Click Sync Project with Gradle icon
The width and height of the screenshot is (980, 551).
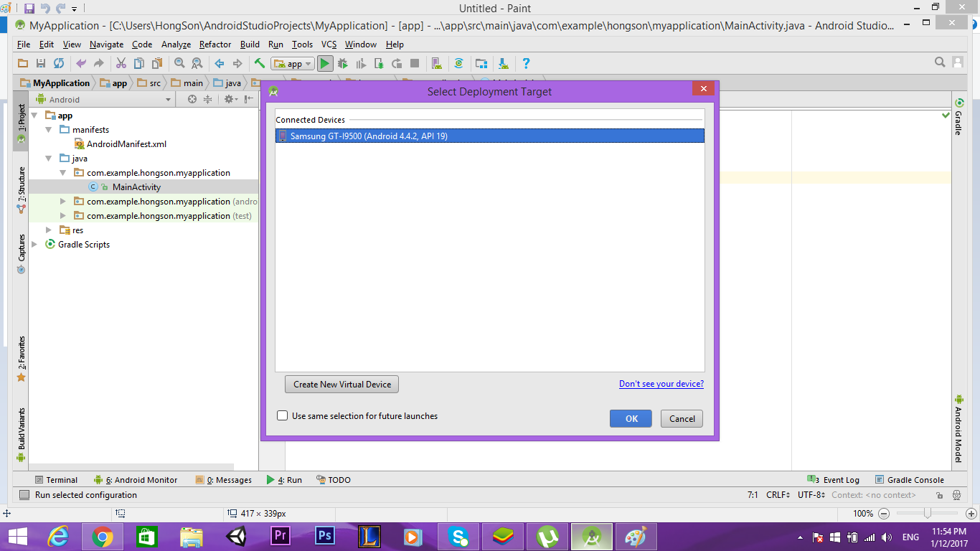pyautogui.click(x=458, y=64)
